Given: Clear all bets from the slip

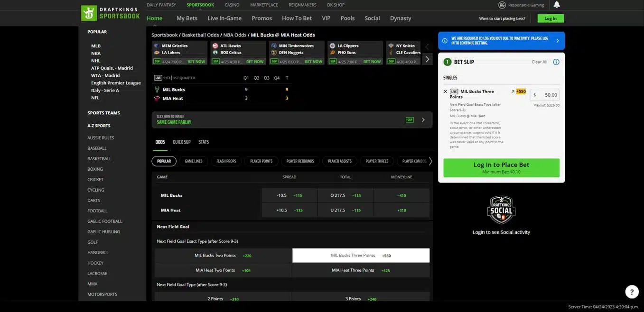Looking at the screenshot, I should pos(539,62).
